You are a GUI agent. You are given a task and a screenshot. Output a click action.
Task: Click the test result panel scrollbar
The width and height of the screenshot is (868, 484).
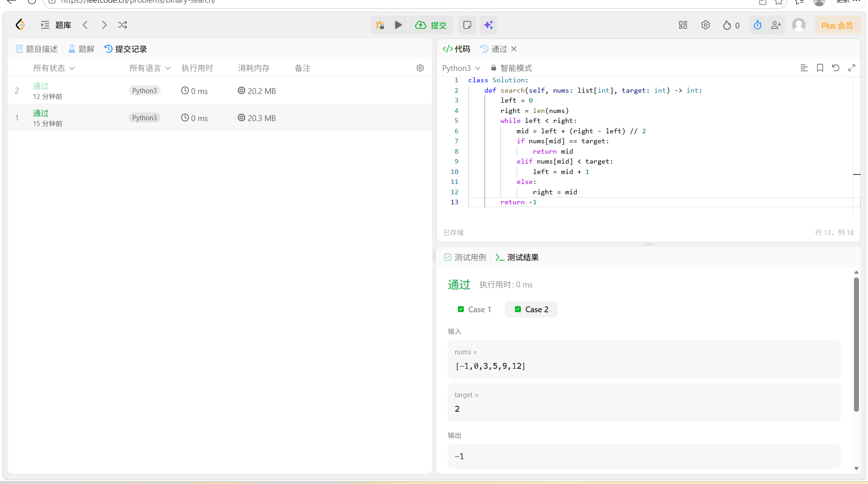click(856, 345)
